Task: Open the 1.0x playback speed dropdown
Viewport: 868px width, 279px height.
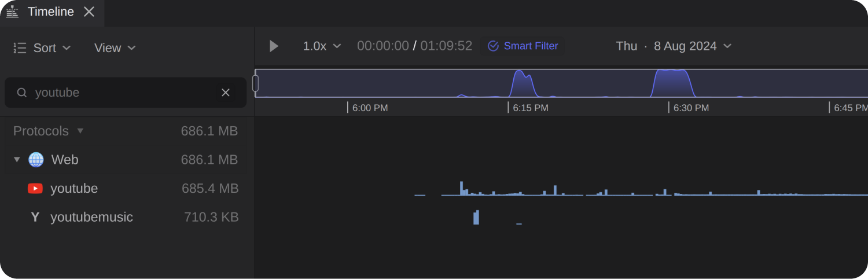Action: pos(322,46)
